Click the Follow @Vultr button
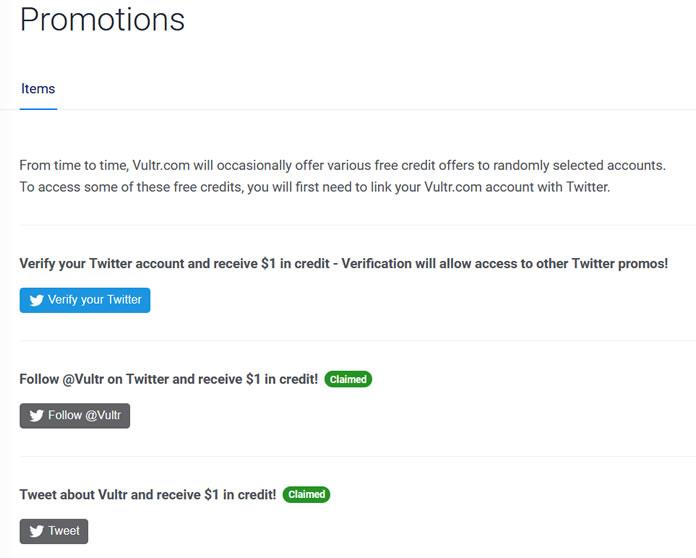 pyautogui.click(x=75, y=416)
